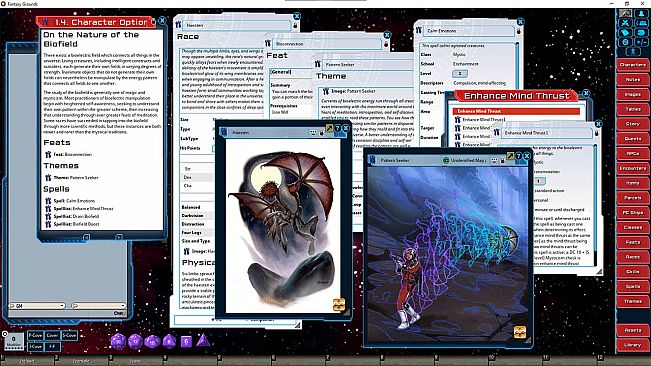Image resolution: width=651 pixels, height=366 pixels.
Task: Open the Combat Tracker crossed-swords icon
Action: click(625, 23)
